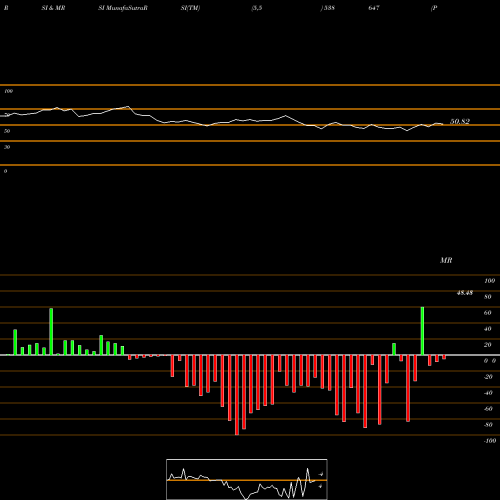Click the 50 label on RSI axis
The image size is (500, 500).
[x=7, y=131]
